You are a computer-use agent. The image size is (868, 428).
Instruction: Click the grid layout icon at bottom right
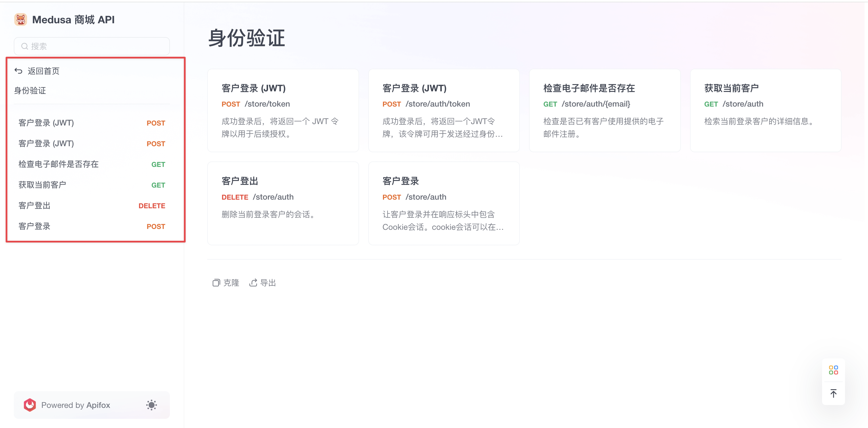pos(834,370)
